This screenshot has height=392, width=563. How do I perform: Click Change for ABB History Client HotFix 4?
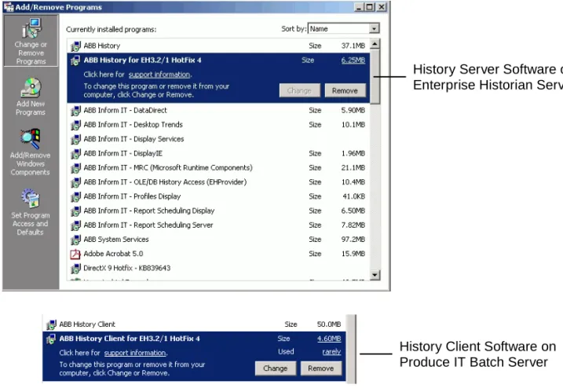276,368
